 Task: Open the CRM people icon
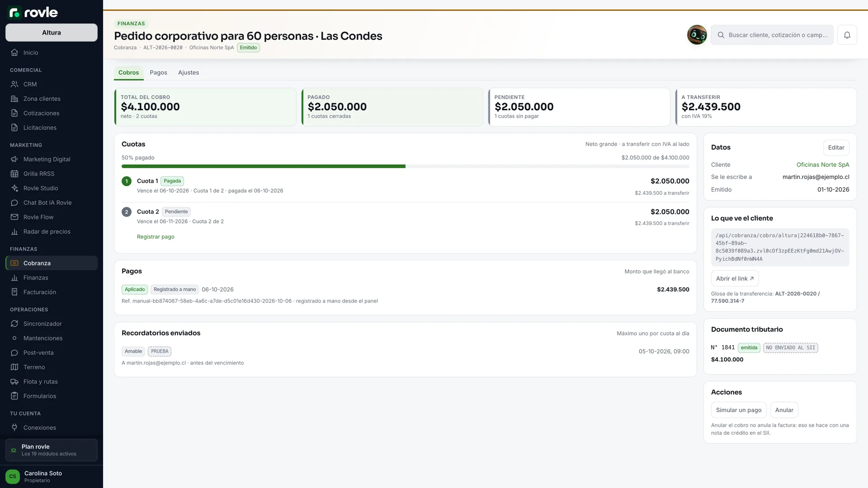(14, 84)
